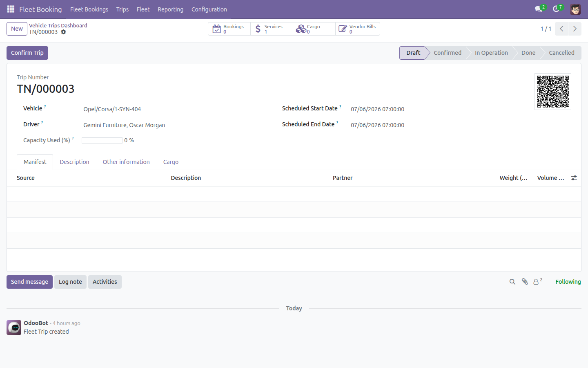
Task: Click the gear icon beside TN/000003
Action: coord(63,32)
